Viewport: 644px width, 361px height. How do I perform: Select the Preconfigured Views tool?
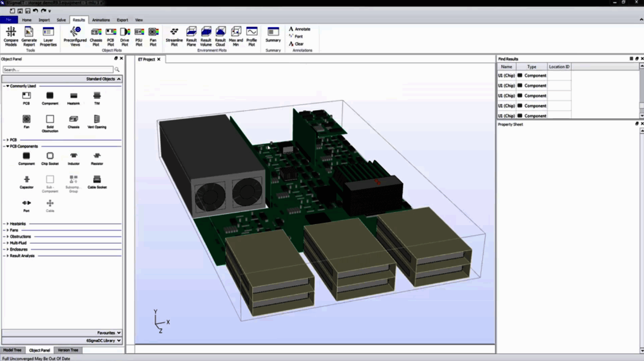coord(74,36)
